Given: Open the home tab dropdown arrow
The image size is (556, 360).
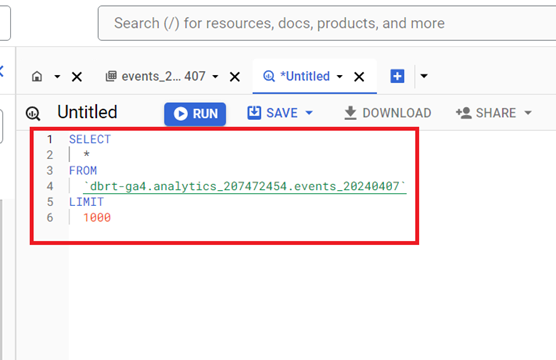Looking at the screenshot, I should point(57,76).
